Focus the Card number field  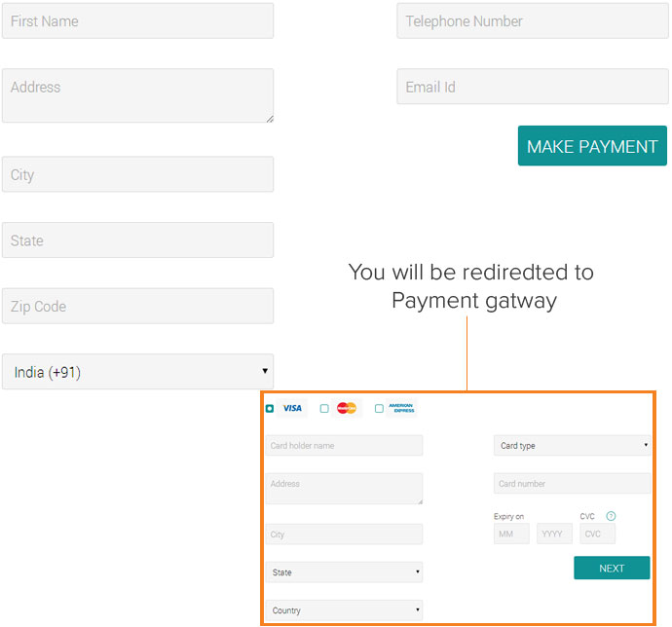tap(572, 484)
